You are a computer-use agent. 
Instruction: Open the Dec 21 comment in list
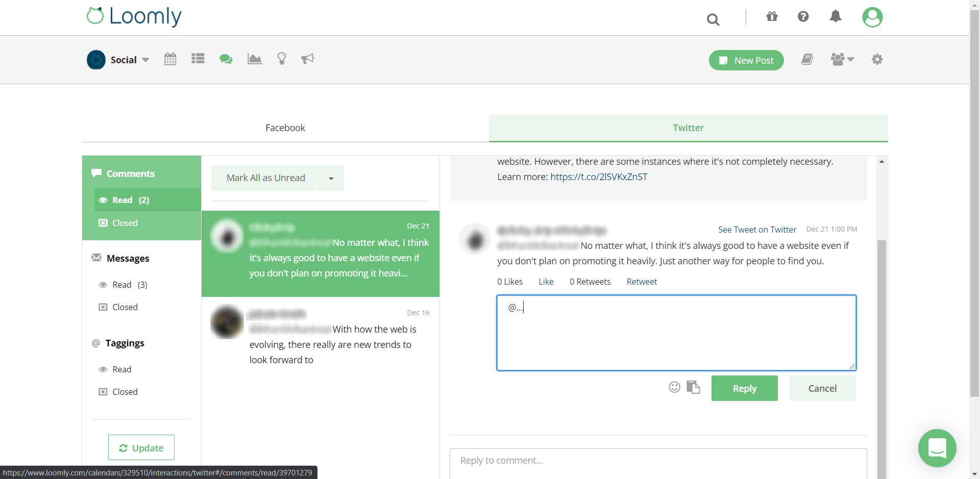(x=321, y=254)
